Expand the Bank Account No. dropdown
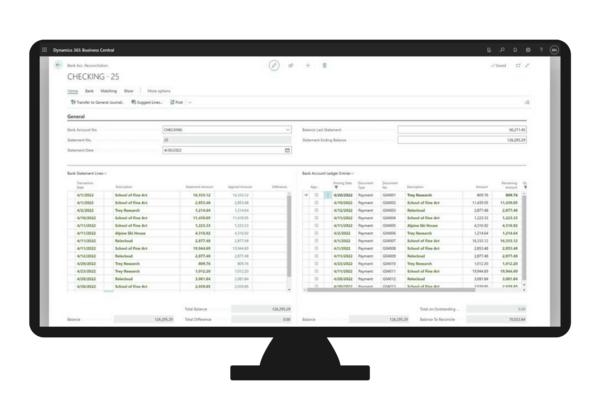The height and width of the screenshot is (420, 600). coord(288,130)
